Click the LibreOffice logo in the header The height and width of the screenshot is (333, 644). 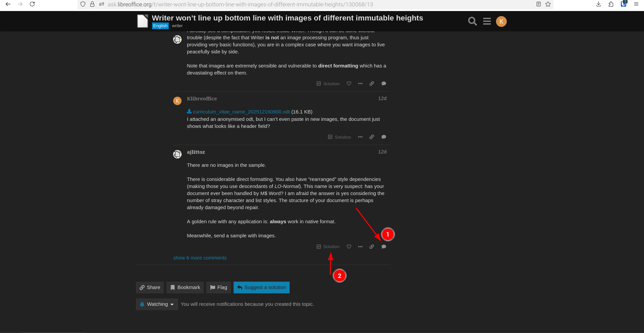click(x=143, y=21)
